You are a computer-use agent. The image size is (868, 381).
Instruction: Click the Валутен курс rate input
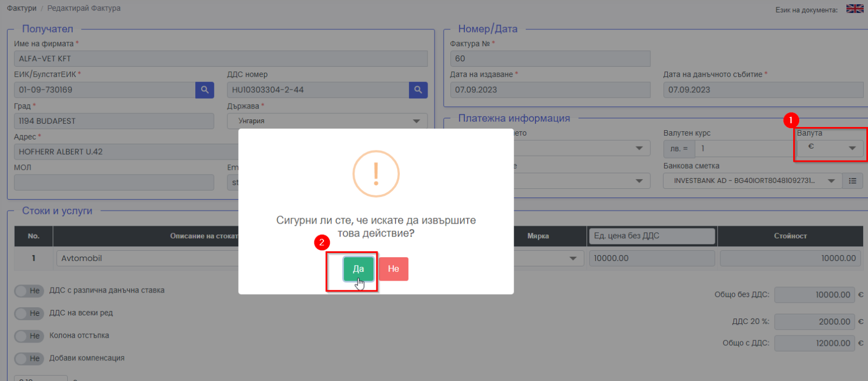743,148
